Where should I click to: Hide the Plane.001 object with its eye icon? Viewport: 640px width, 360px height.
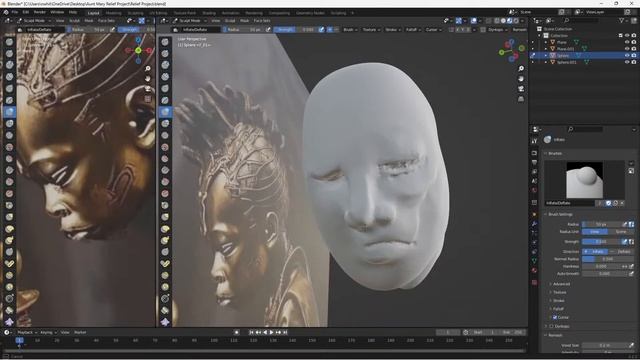pyautogui.click(x=627, y=49)
